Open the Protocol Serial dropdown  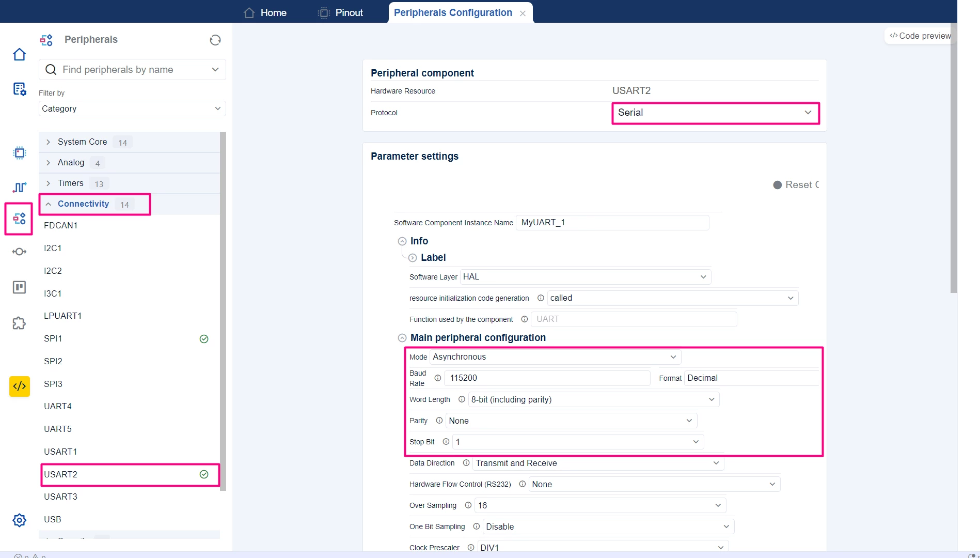pos(716,113)
